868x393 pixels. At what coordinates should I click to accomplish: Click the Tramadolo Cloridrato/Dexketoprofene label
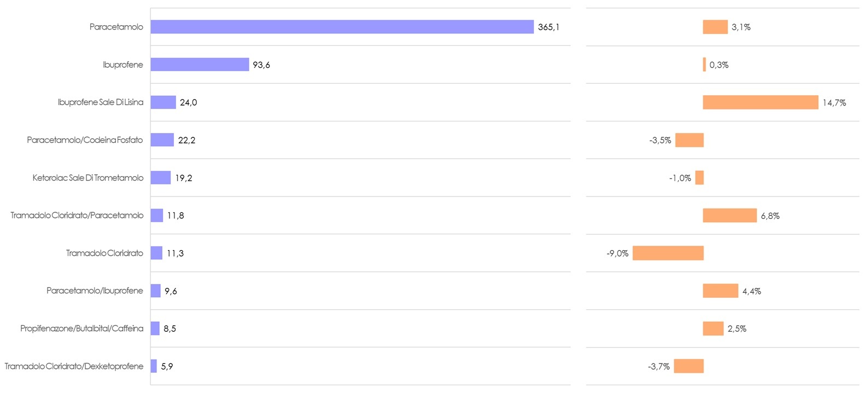coord(74,366)
